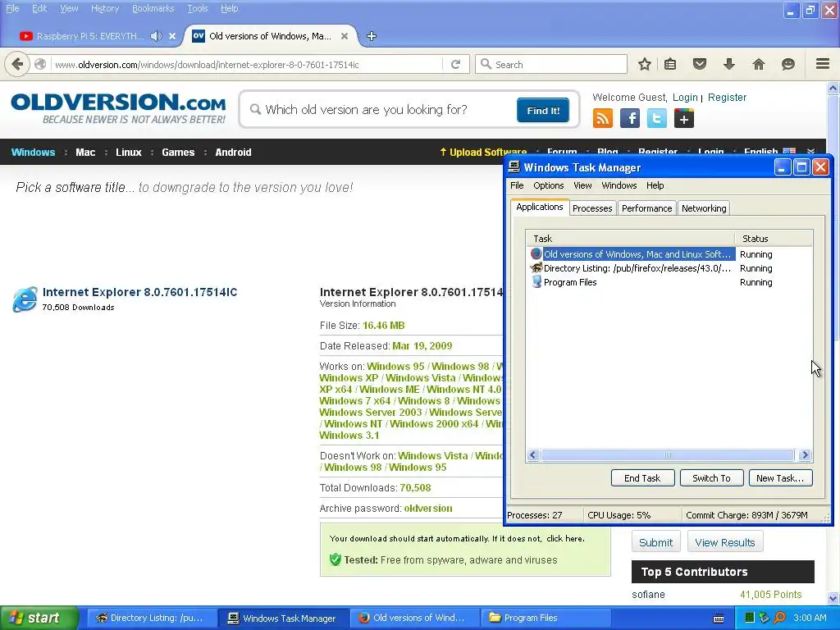The width and height of the screenshot is (840, 630).
Task: Open Task Manager Processes tab
Action: click(x=592, y=208)
